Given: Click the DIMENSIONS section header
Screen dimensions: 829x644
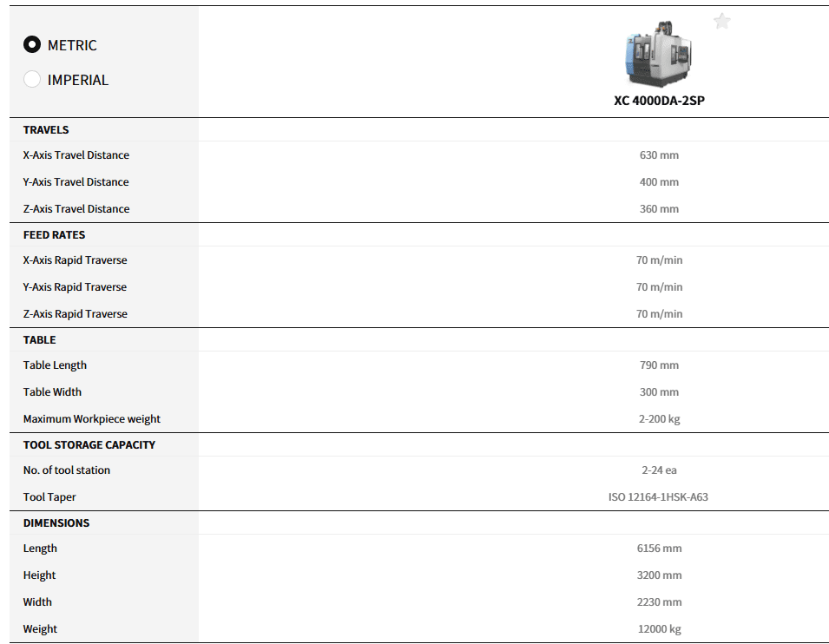Looking at the screenshot, I should pos(56,523).
